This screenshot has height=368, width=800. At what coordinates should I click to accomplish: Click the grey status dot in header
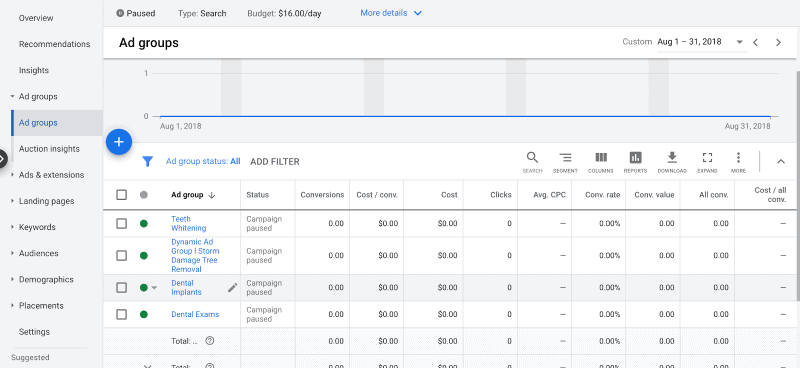pos(144,195)
